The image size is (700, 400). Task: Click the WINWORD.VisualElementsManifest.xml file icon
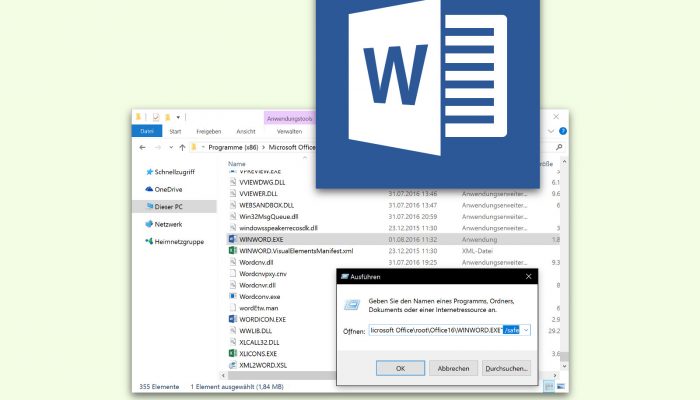pyautogui.click(x=233, y=250)
